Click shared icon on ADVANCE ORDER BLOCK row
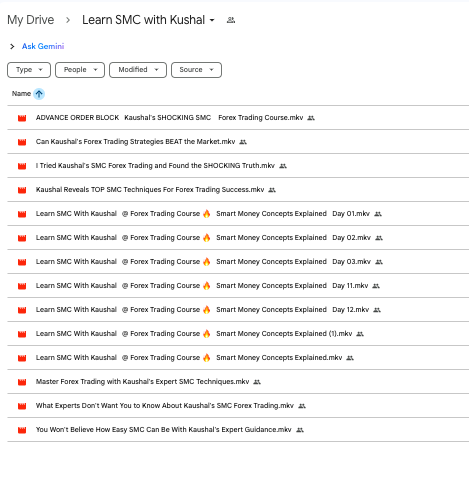Screen dimensions: 469x501 (311, 118)
